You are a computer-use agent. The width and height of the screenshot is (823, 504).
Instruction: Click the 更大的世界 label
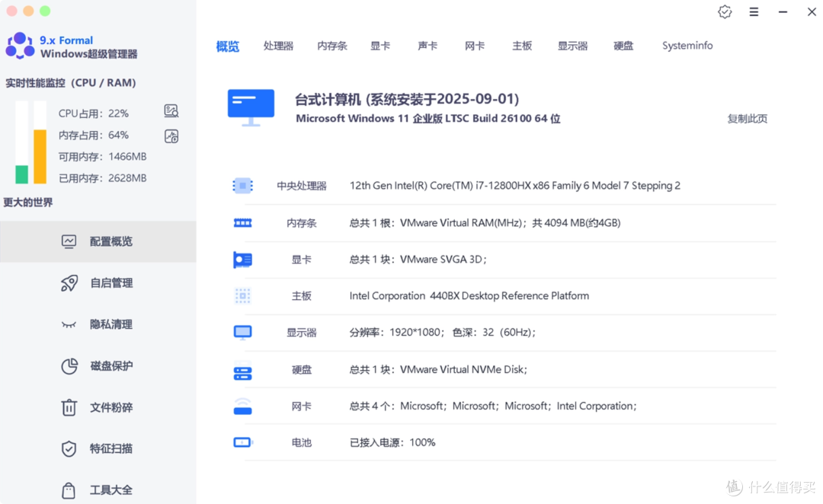28,203
